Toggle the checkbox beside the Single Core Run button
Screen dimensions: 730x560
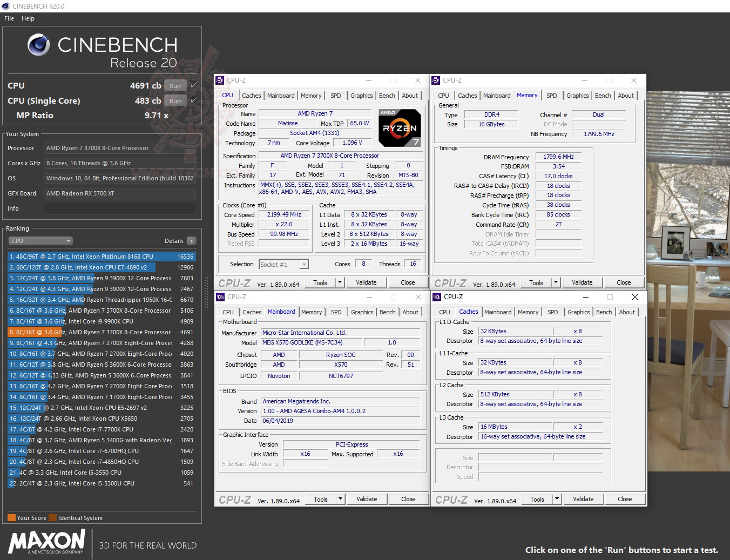[x=194, y=100]
